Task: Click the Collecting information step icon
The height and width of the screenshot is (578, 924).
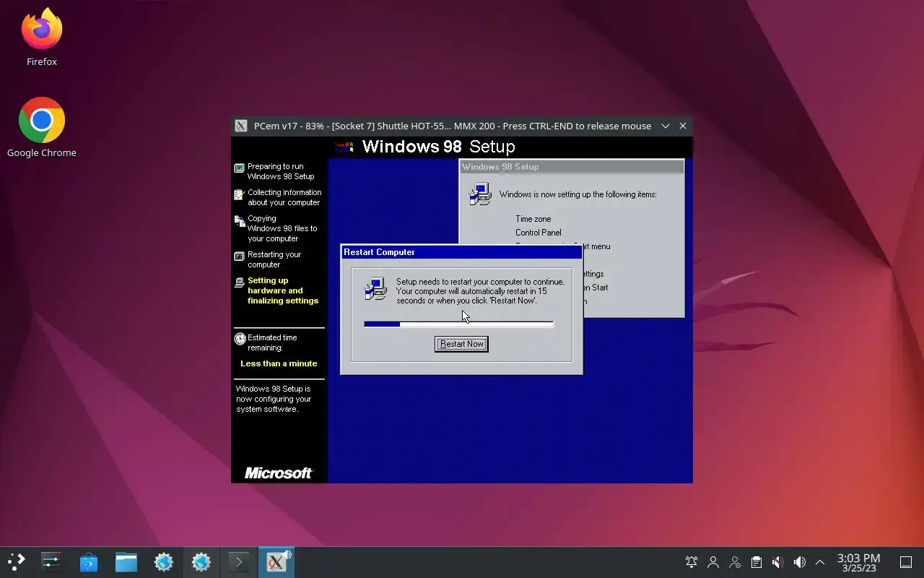Action: [x=240, y=194]
